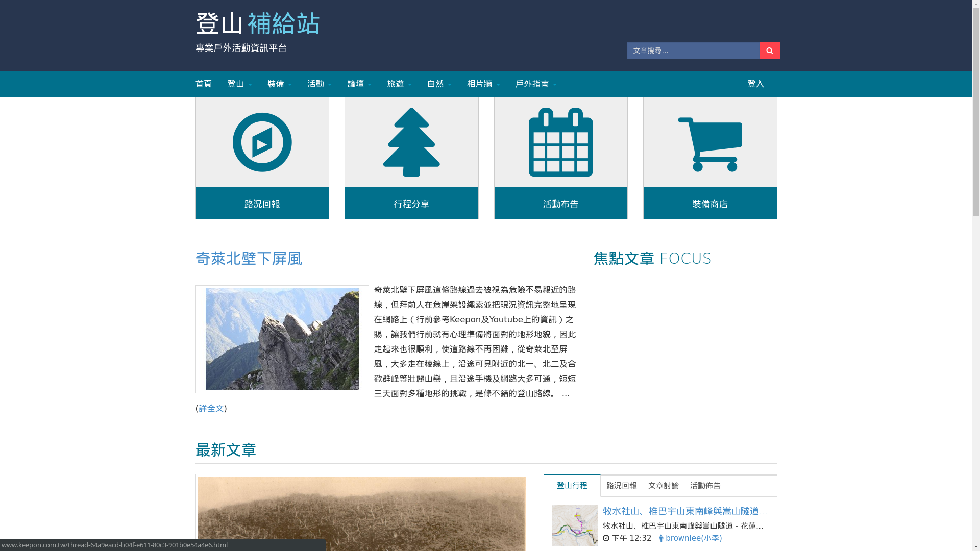Expand the 裝備 dropdown menu
The width and height of the screenshot is (980, 551).
279,84
